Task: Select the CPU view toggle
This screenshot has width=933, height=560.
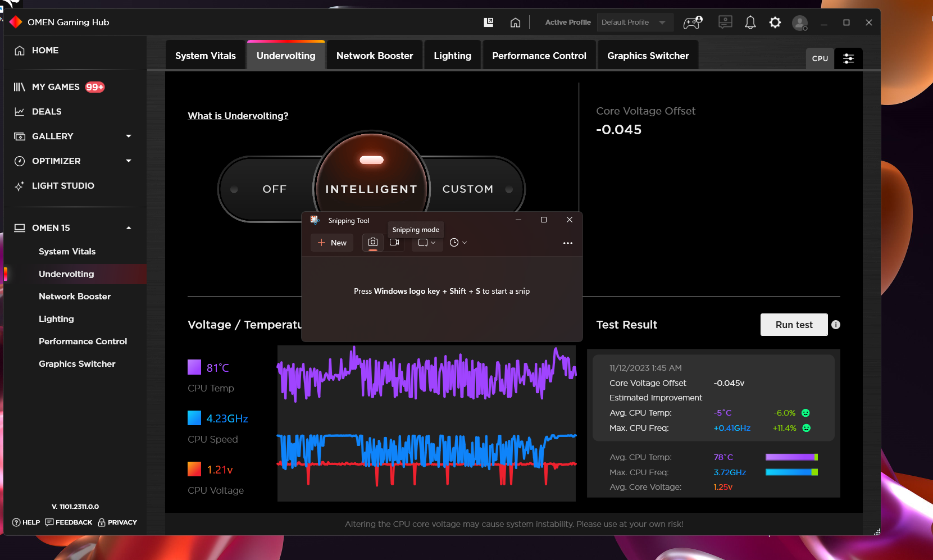Action: 820,58
